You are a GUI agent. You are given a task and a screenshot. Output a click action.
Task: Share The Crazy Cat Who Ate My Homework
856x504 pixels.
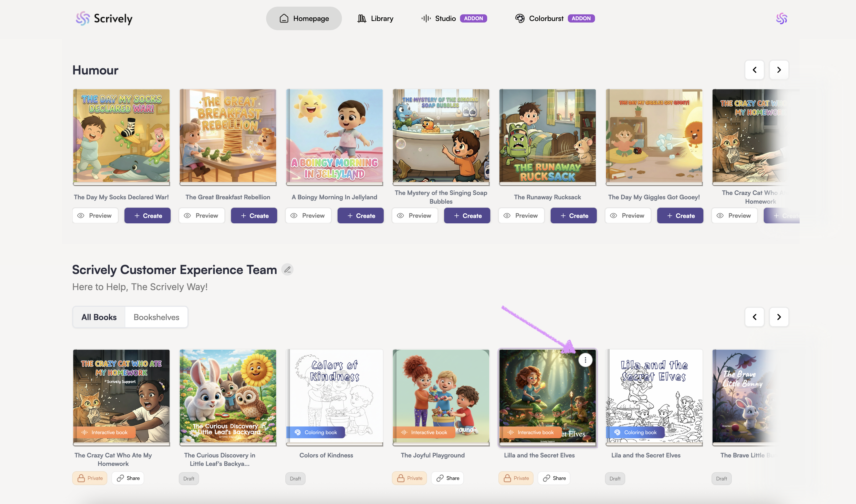coord(128,478)
